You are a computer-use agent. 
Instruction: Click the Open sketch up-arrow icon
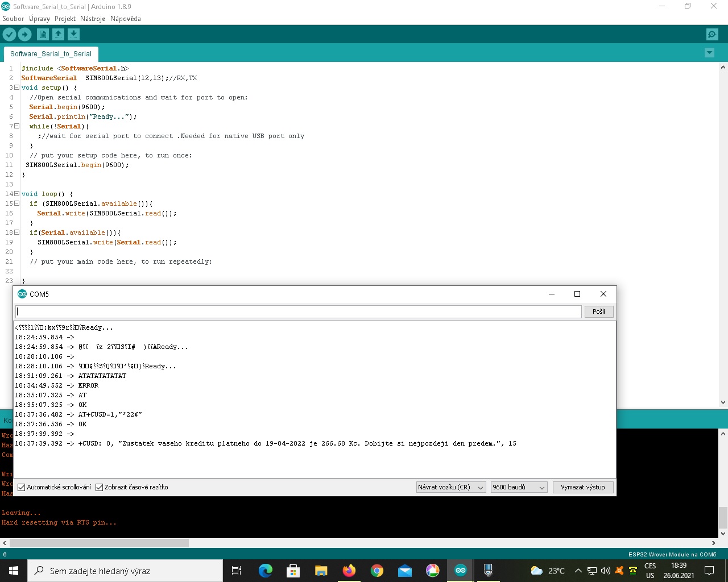(58, 35)
